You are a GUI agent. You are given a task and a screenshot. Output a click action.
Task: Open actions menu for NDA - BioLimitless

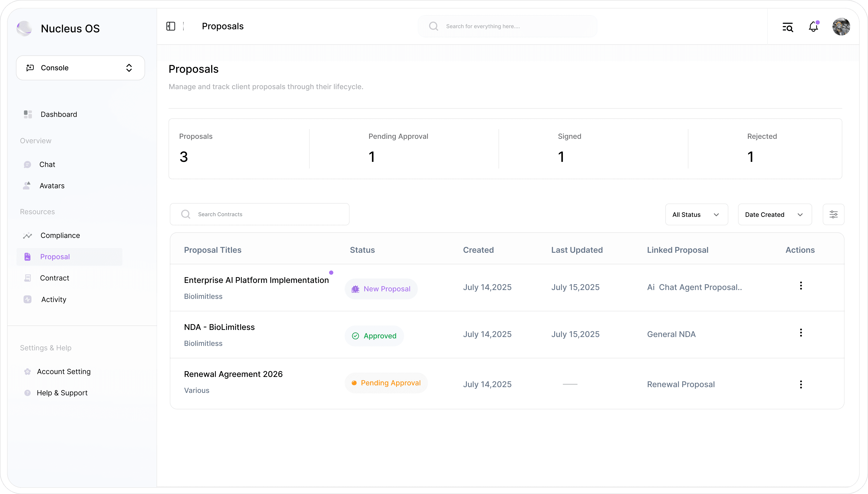coord(801,333)
